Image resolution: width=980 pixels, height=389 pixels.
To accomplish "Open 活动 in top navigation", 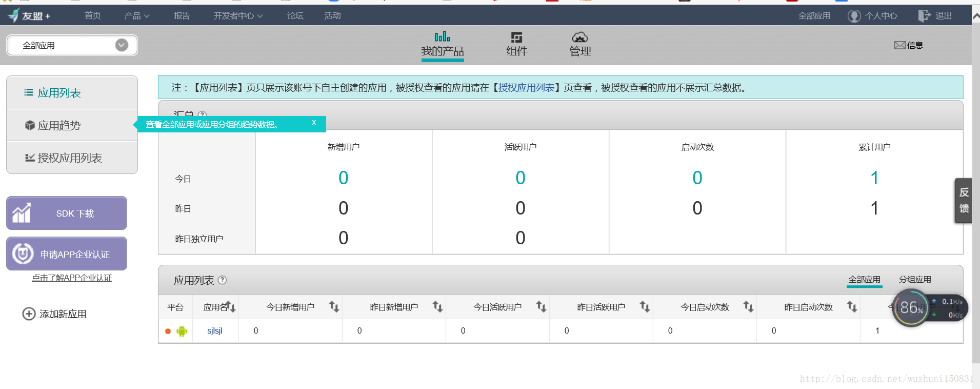I will pyautogui.click(x=332, y=16).
